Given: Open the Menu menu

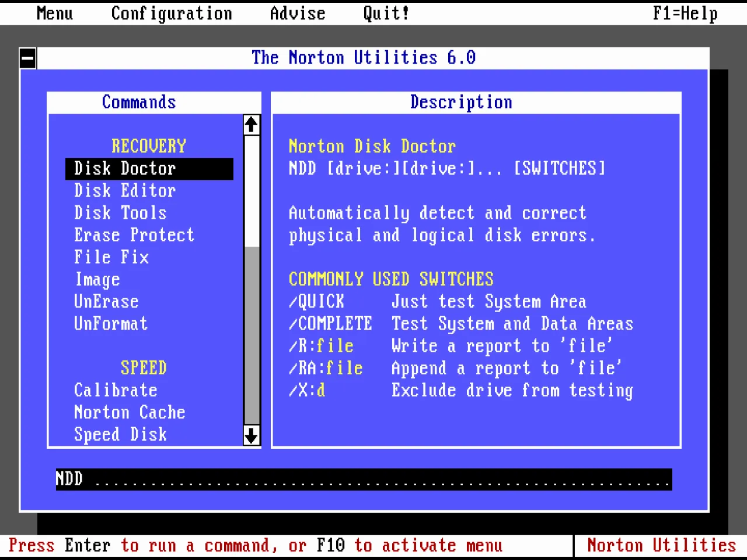Looking at the screenshot, I should pos(54,13).
